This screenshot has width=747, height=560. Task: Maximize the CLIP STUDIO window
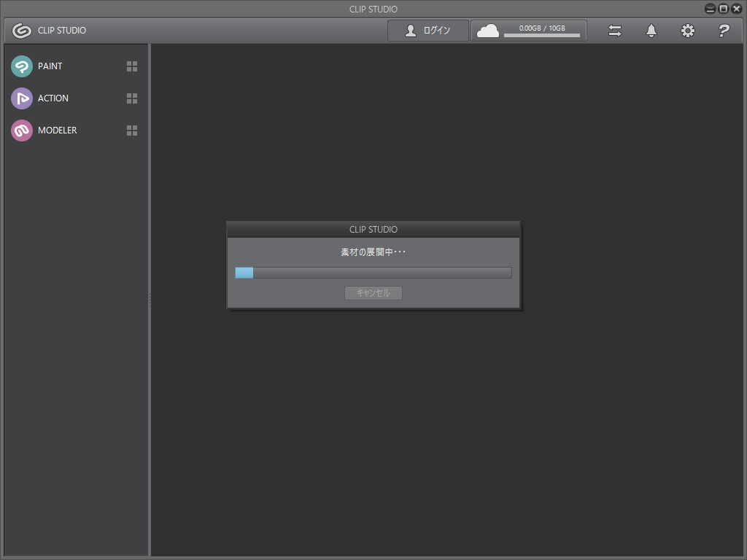click(x=723, y=9)
